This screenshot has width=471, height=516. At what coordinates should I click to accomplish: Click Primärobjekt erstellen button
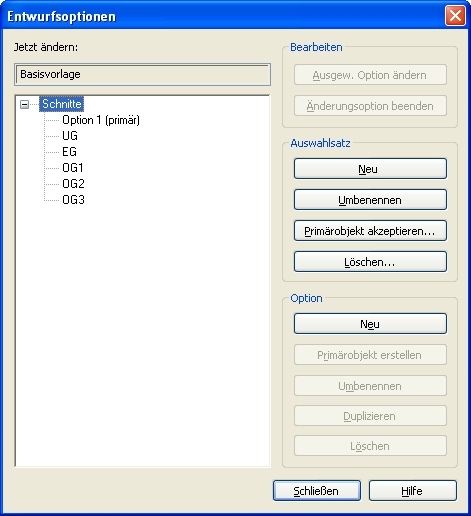(x=370, y=355)
